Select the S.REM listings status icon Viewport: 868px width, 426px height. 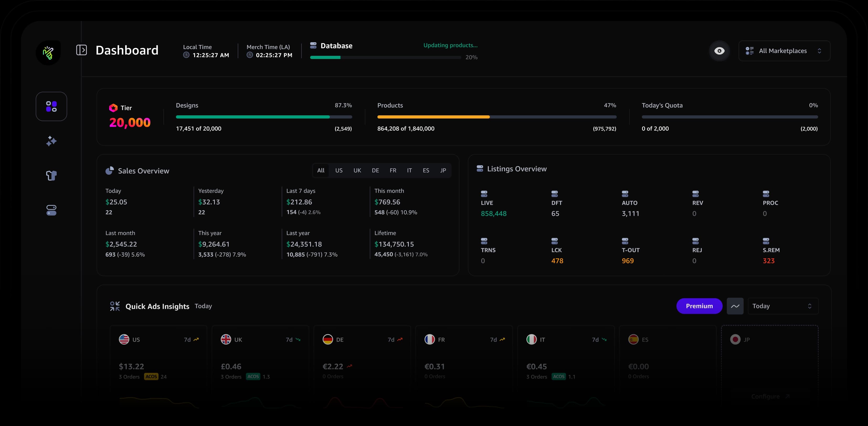[x=766, y=241]
